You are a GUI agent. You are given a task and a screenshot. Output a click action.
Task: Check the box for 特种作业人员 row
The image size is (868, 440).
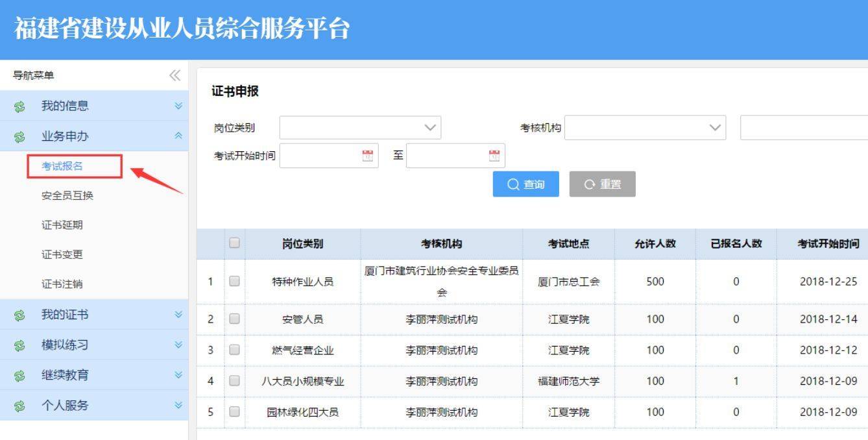(234, 282)
